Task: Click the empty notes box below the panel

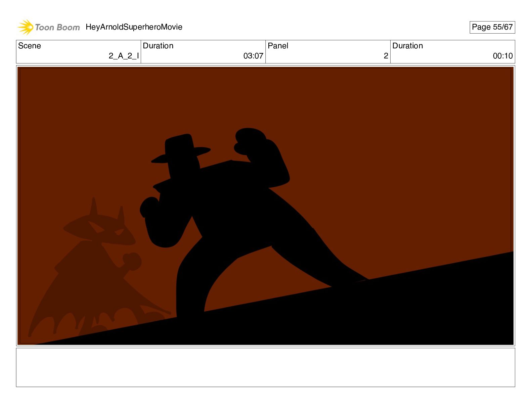Action: pyautogui.click(x=265, y=367)
